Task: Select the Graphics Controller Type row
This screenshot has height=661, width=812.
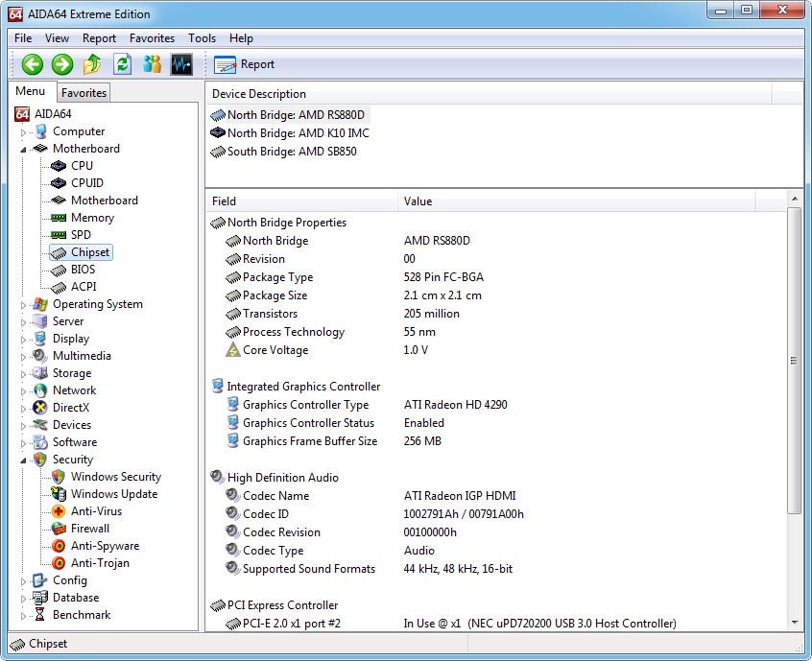Action: 497,405
